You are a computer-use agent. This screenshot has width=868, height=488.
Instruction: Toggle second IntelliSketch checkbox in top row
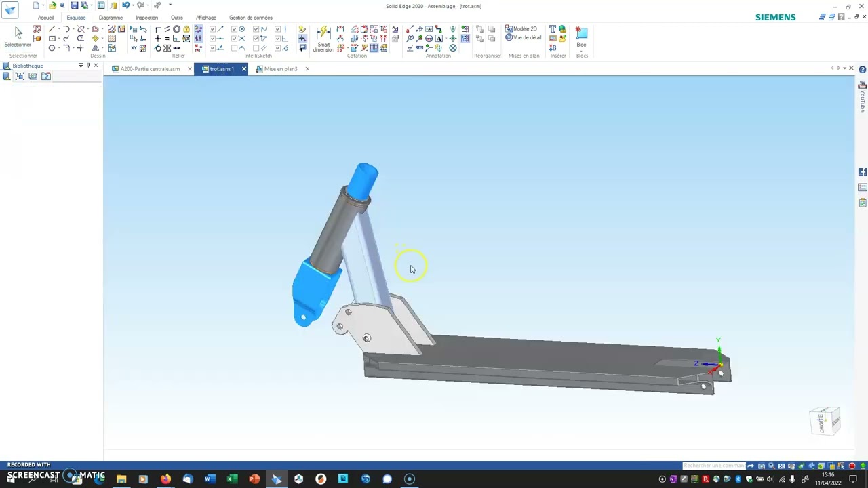(x=234, y=29)
